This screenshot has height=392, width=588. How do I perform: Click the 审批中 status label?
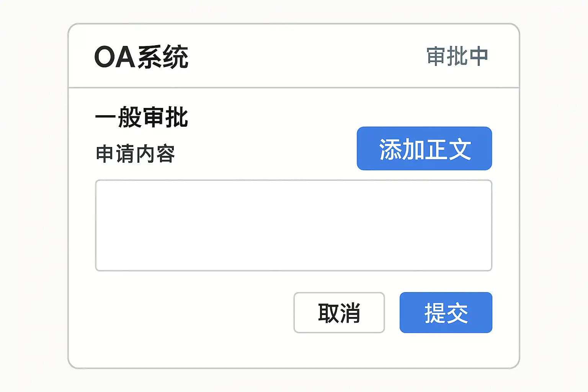(x=457, y=57)
